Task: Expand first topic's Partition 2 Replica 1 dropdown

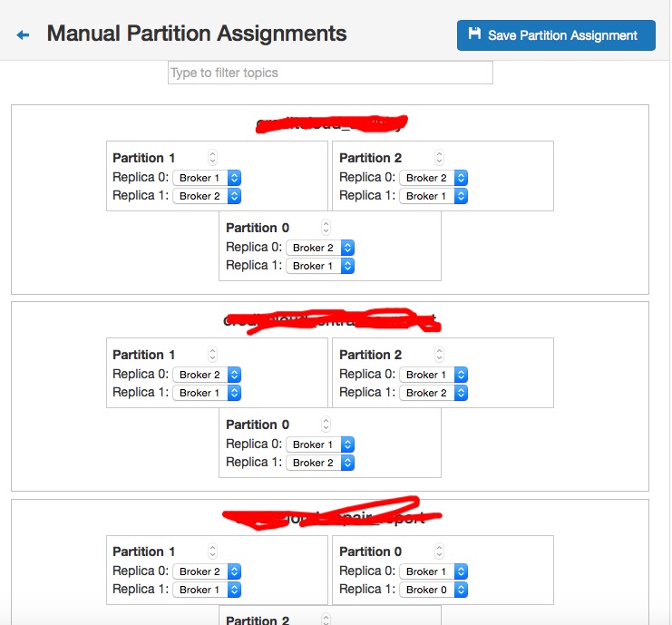Action: click(433, 196)
